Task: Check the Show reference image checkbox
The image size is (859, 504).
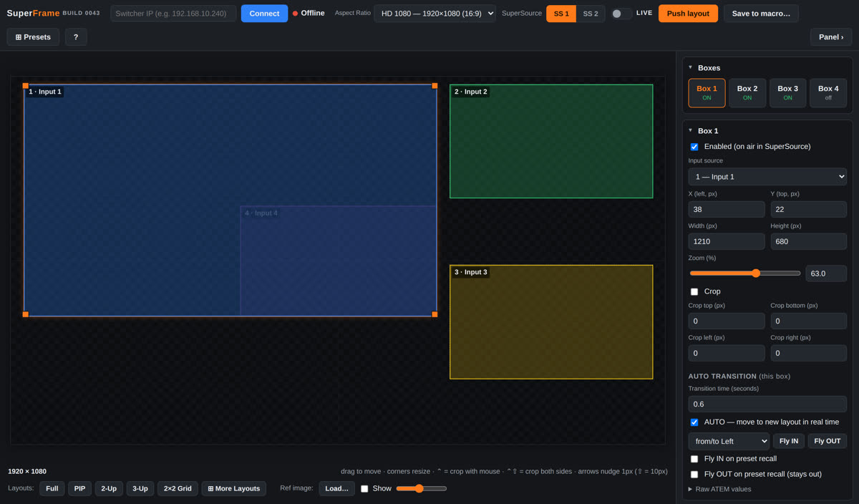Action: 364,489
